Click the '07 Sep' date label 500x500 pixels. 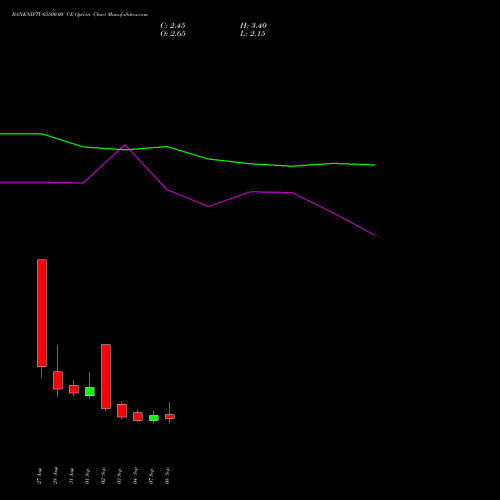(x=151, y=476)
